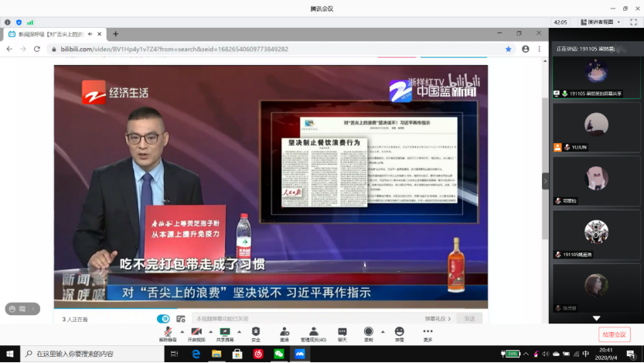Collapse the participant side panel handle
This screenshot has height=363, width=644.
click(545, 181)
